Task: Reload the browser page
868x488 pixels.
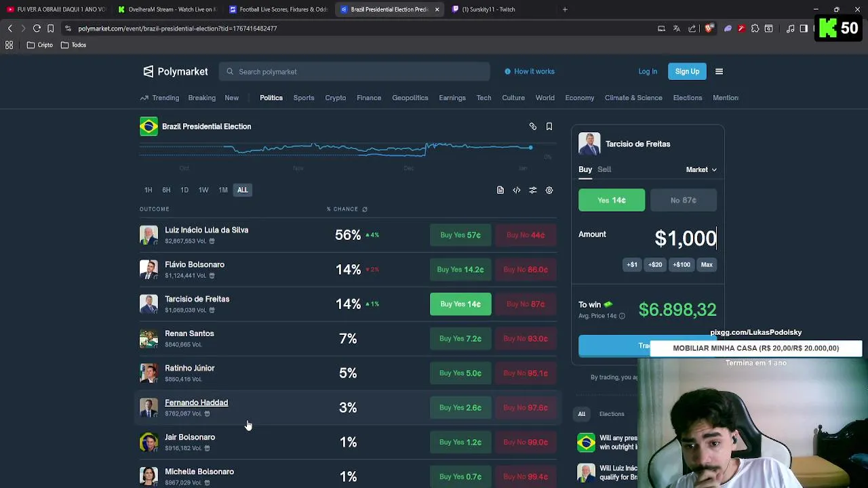Action: [x=37, y=28]
